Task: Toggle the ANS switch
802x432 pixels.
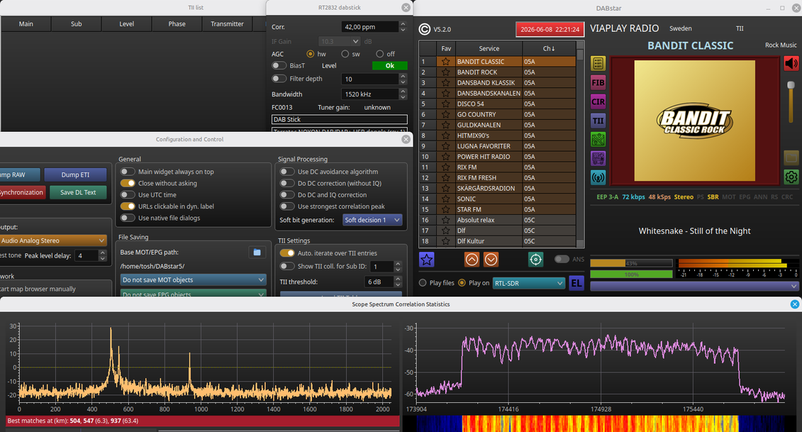Action: point(562,259)
